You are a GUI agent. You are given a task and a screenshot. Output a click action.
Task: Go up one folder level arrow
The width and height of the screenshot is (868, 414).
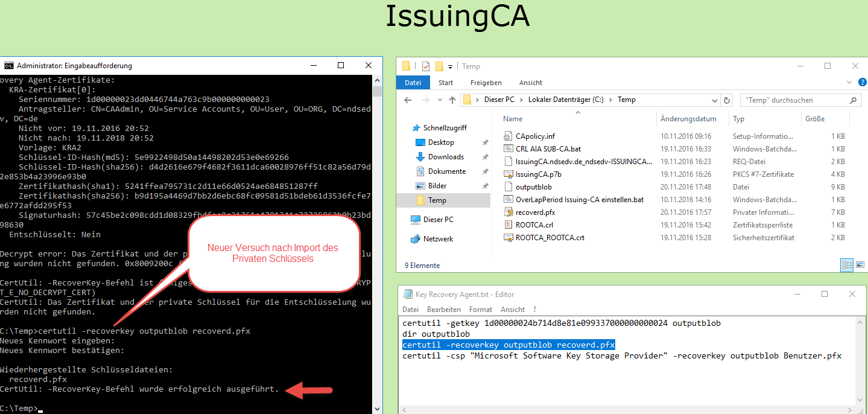(452, 100)
